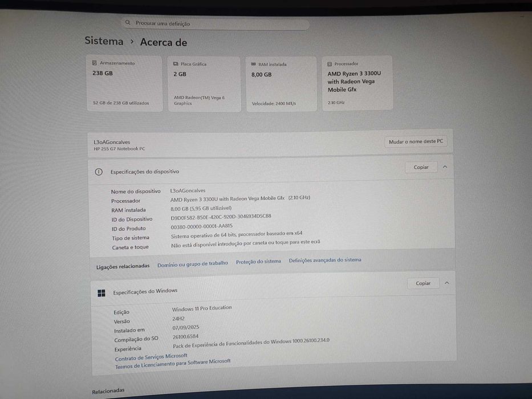The image size is (532, 399).
Task: Go back to Sistema breadcrumb
Action: point(104,41)
